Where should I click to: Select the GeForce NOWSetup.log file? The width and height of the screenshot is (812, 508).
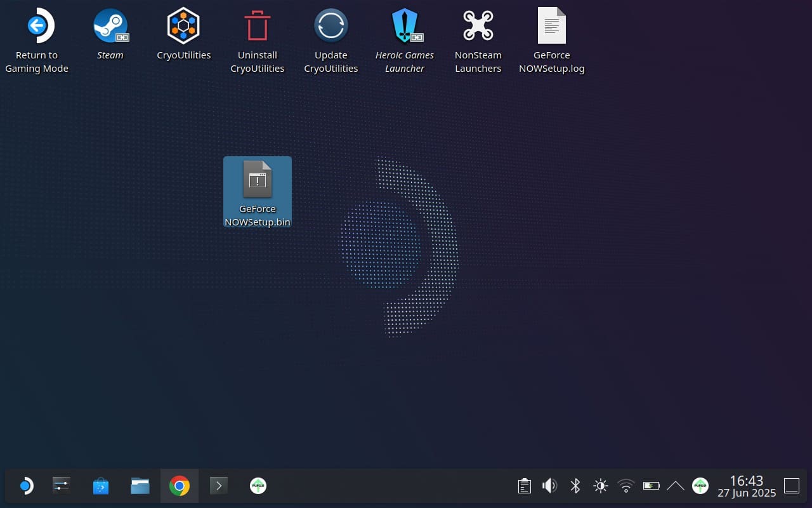[x=551, y=27]
